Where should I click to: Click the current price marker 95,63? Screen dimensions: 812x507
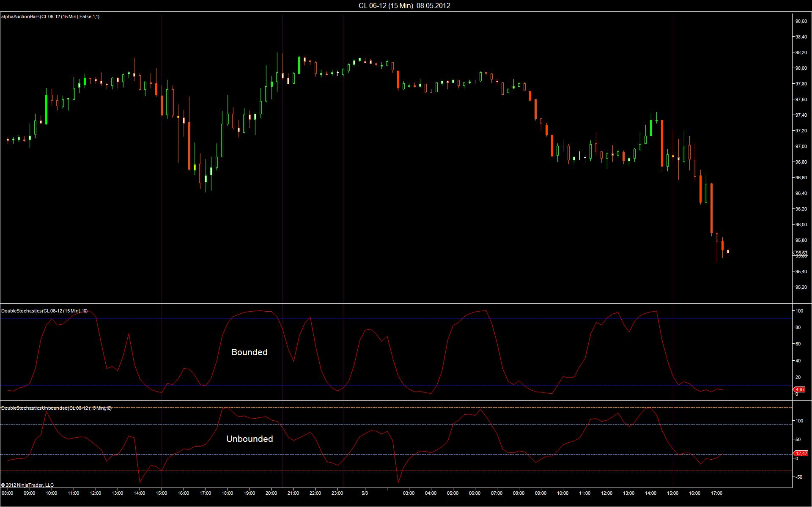801,253
